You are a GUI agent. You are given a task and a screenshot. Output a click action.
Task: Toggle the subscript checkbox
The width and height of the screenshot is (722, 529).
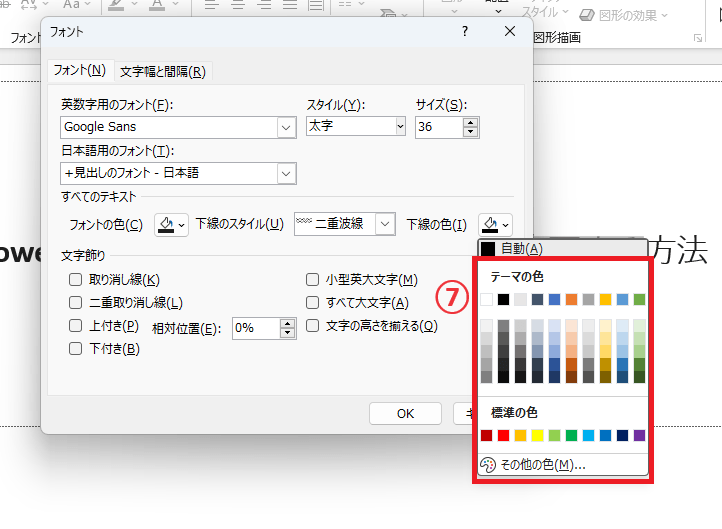click(75, 349)
